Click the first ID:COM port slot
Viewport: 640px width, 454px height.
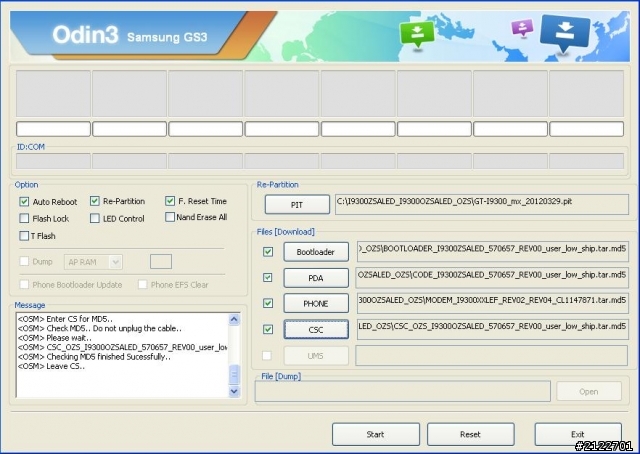(x=53, y=161)
